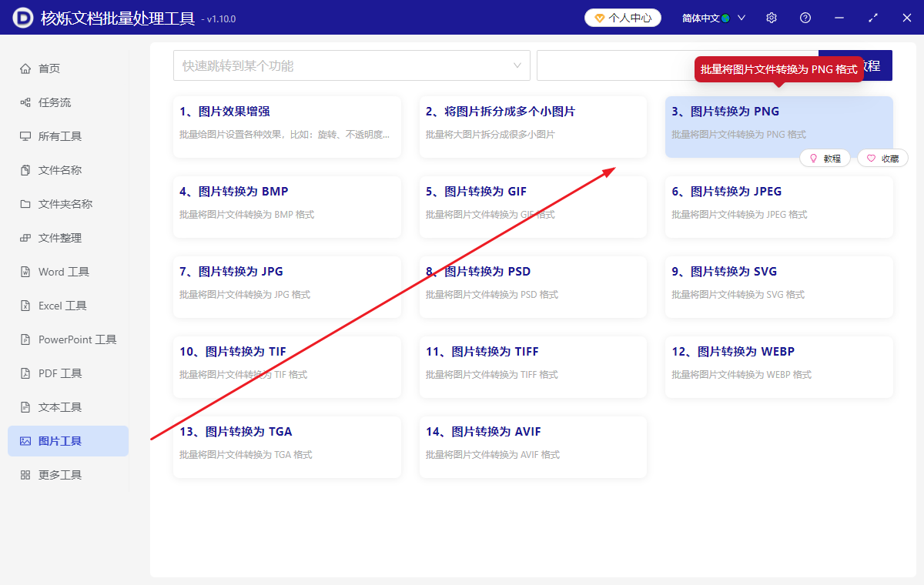Open card 4、图片转换为 BMP
Image resolution: width=924 pixels, height=585 pixels.
click(287, 207)
